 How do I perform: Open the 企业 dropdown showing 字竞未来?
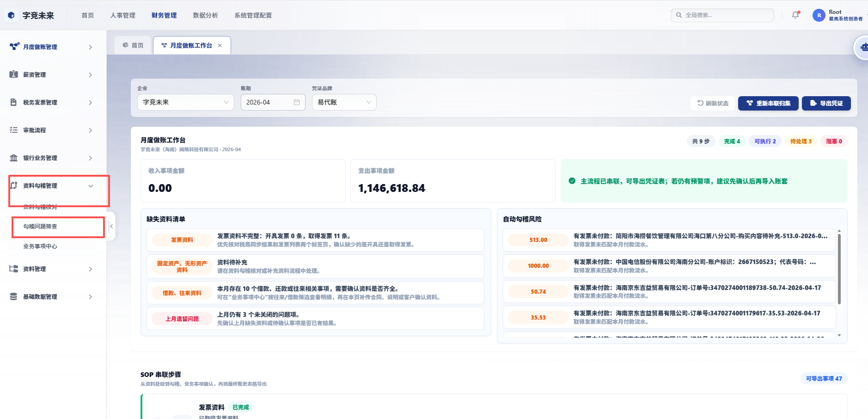[x=186, y=102]
